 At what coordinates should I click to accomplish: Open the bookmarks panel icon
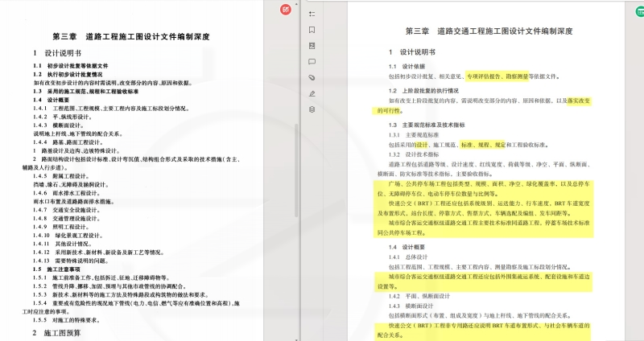(x=312, y=29)
